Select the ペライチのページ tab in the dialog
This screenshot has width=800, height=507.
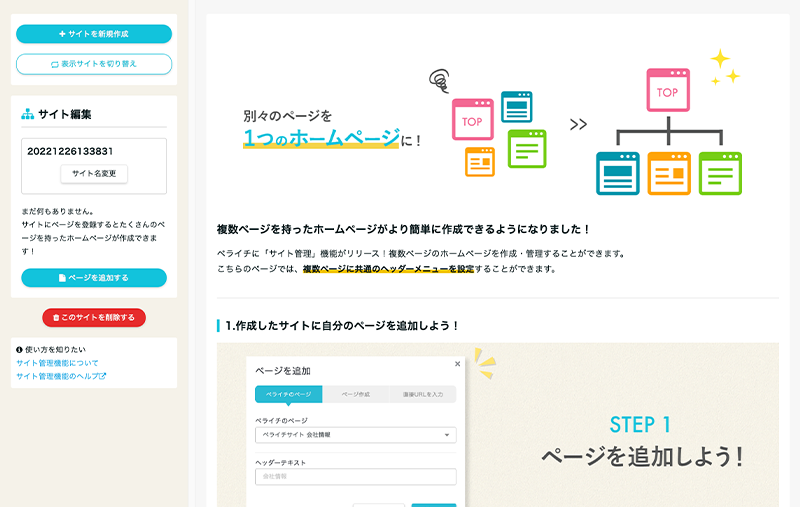click(288, 395)
